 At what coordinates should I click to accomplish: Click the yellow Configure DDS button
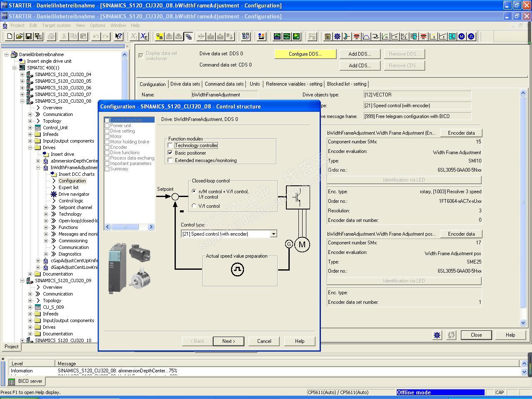click(305, 54)
